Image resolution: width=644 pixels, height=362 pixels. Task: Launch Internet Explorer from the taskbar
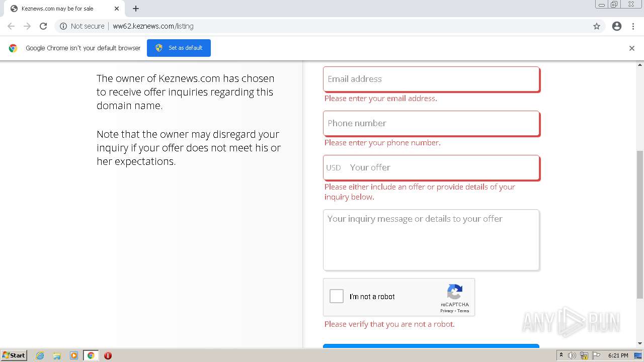click(x=40, y=355)
